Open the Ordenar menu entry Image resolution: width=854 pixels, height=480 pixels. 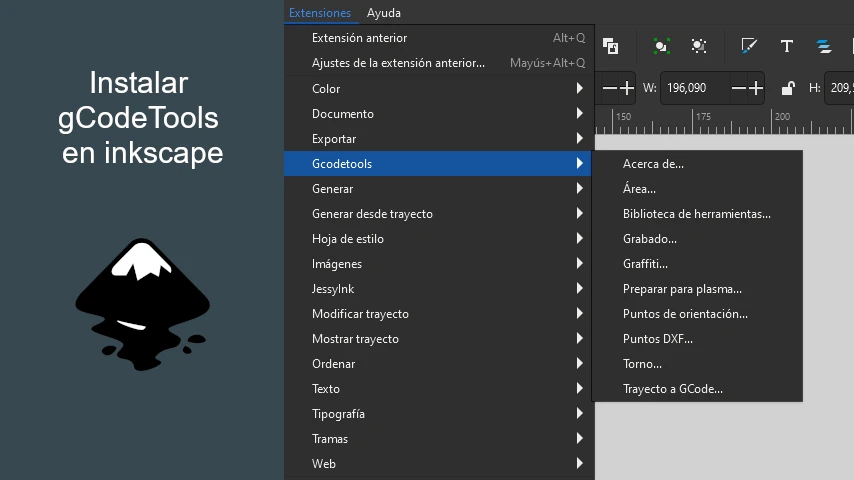(x=437, y=364)
